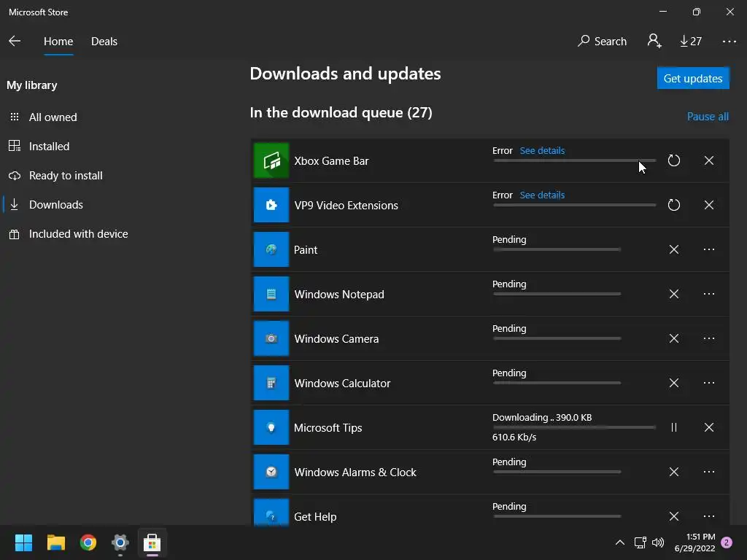The image size is (747, 560).
Task: Open File Explorer from the taskbar
Action: tap(55, 542)
